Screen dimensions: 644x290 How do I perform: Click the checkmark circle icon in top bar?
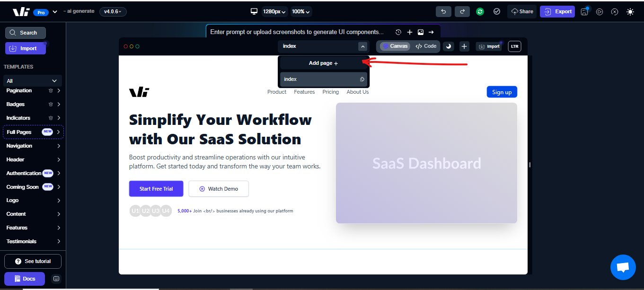coord(497,11)
